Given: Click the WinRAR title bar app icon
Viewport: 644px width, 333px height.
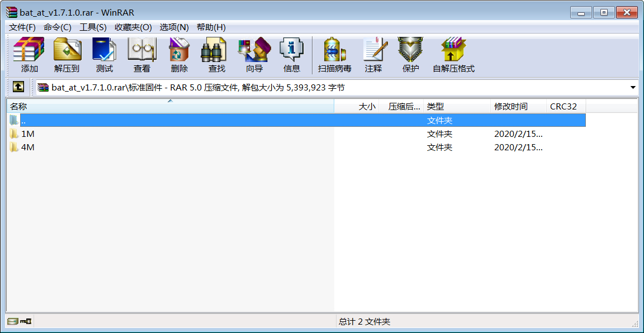Looking at the screenshot, I should [x=12, y=12].
